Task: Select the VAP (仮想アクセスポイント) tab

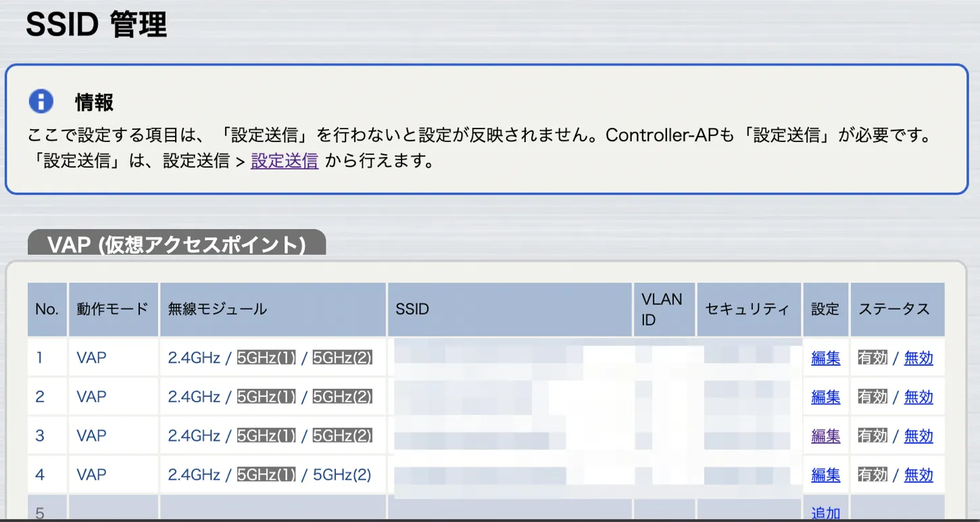Action: (176, 244)
